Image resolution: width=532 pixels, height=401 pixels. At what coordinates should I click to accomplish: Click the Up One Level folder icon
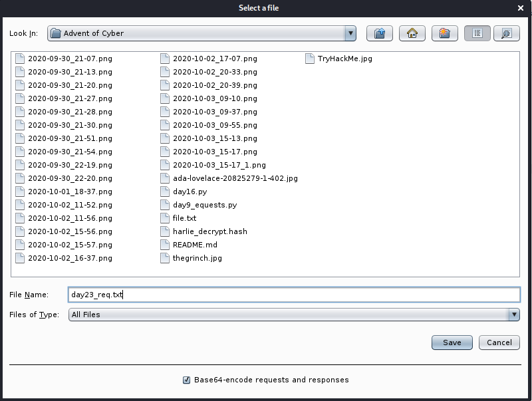tap(380, 33)
